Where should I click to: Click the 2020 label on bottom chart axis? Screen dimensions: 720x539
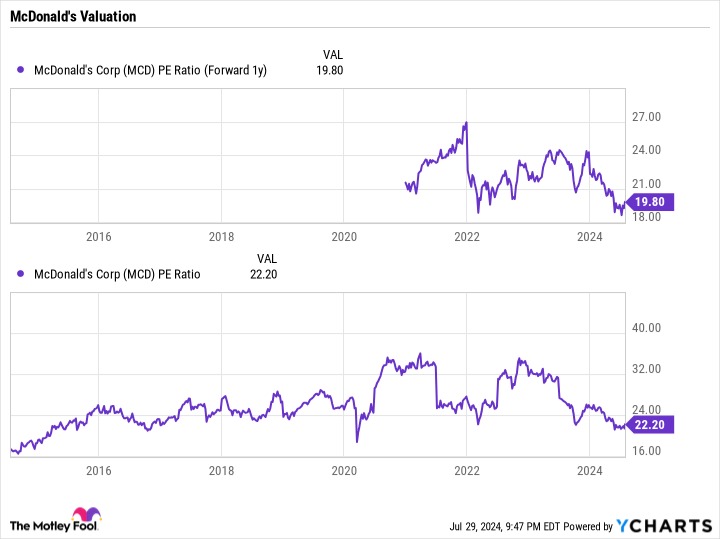coord(344,471)
